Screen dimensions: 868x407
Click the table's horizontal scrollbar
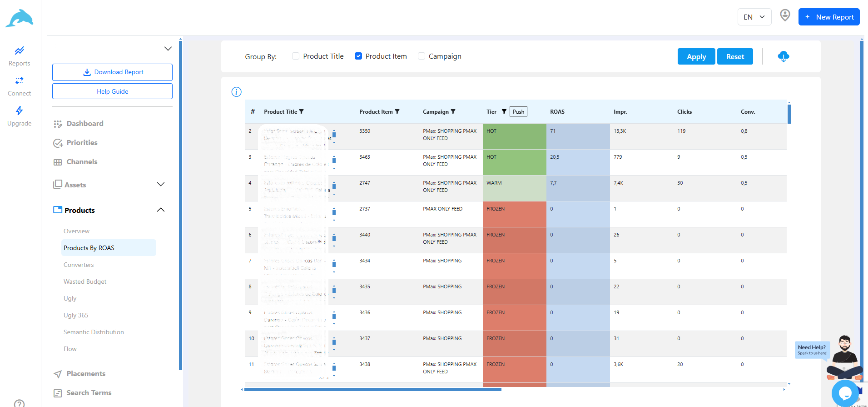click(373, 389)
